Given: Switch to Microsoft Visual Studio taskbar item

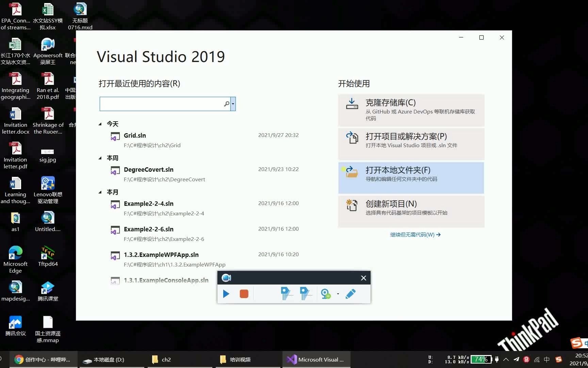Looking at the screenshot, I should coord(316,359).
